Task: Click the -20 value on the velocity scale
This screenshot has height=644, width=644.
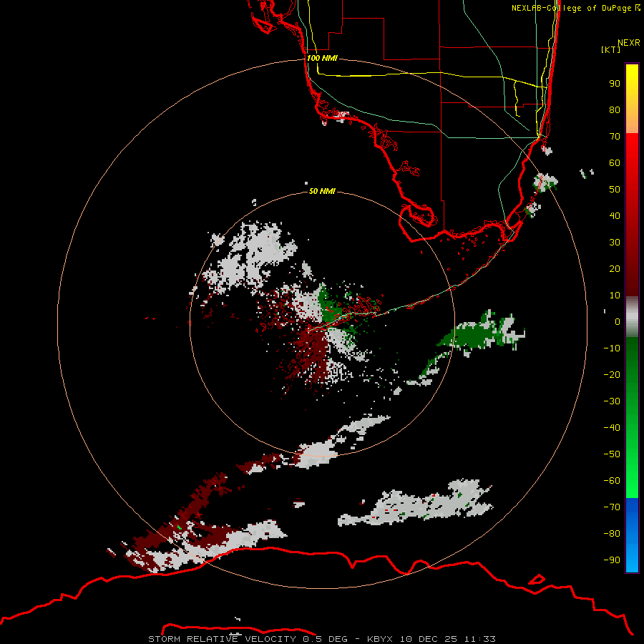Action: click(612, 374)
